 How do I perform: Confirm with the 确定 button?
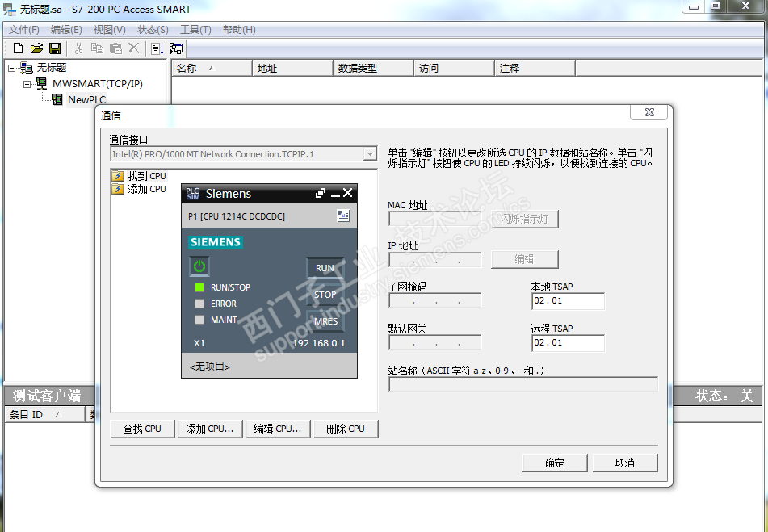coord(555,463)
